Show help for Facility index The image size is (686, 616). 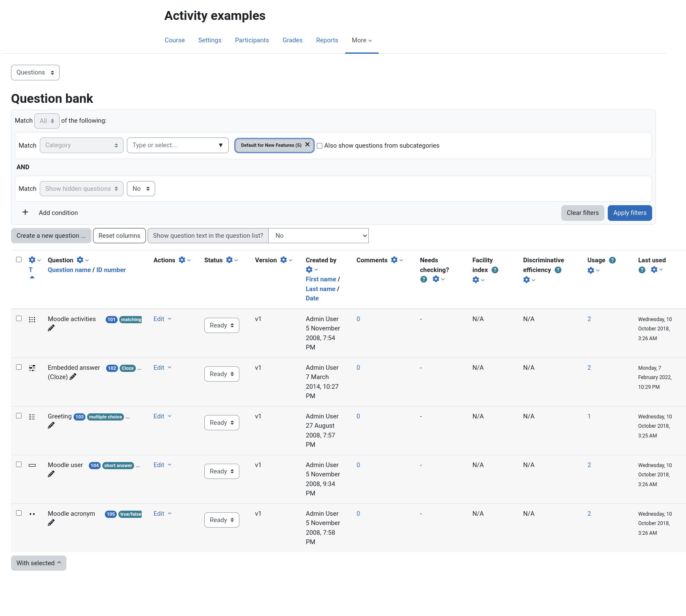coord(495,270)
